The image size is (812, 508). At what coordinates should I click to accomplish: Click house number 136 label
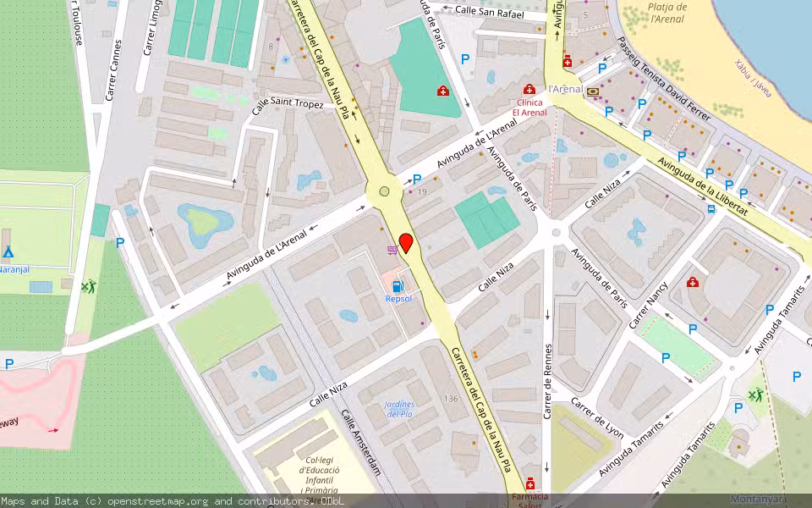click(451, 399)
